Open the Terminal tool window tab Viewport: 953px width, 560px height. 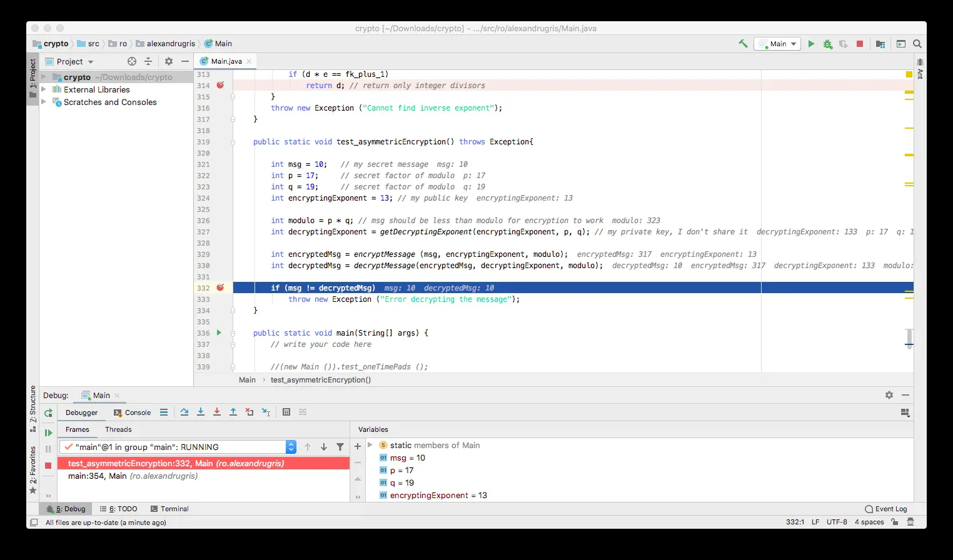point(169,509)
